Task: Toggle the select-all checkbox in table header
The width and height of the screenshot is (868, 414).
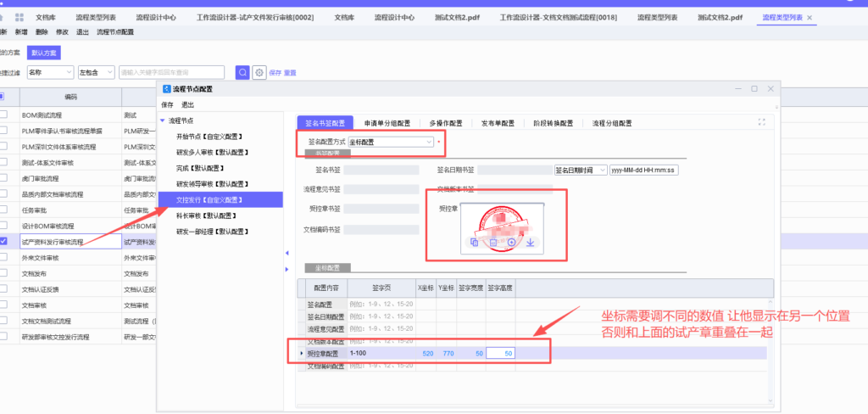Action: (3, 97)
